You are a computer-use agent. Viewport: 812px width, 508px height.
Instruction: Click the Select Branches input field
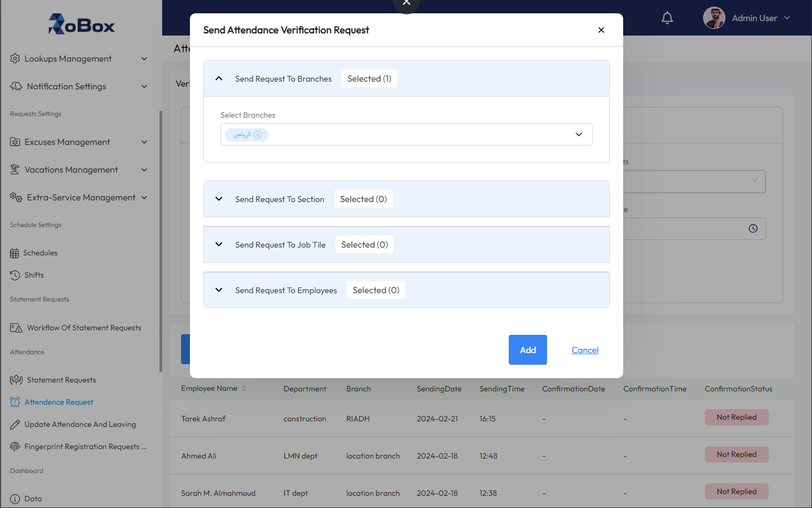(406, 134)
